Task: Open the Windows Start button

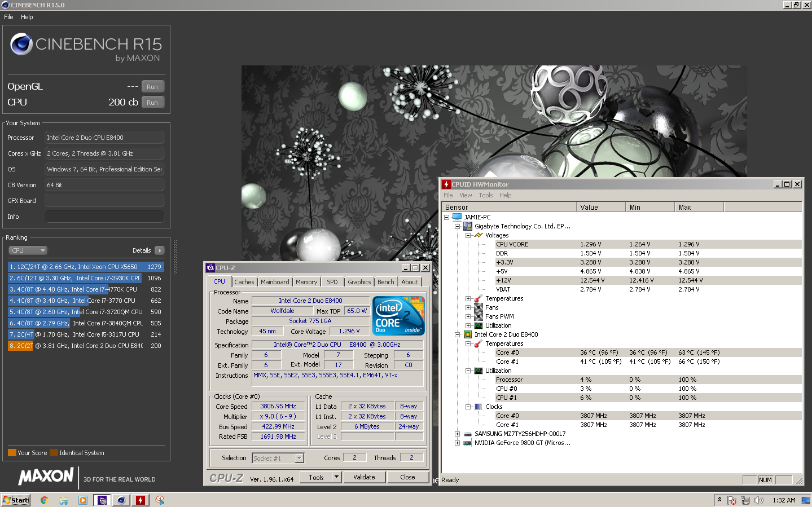Action: click(16, 500)
